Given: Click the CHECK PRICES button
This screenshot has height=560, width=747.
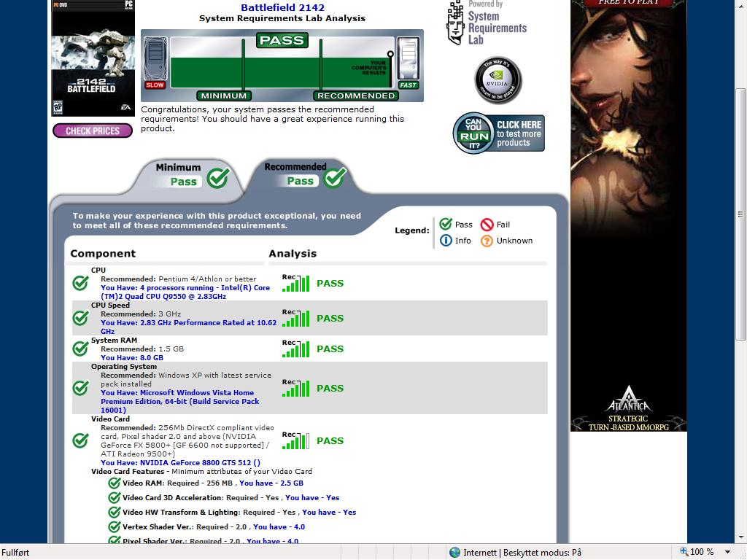Looking at the screenshot, I should [x=93, y=131].
